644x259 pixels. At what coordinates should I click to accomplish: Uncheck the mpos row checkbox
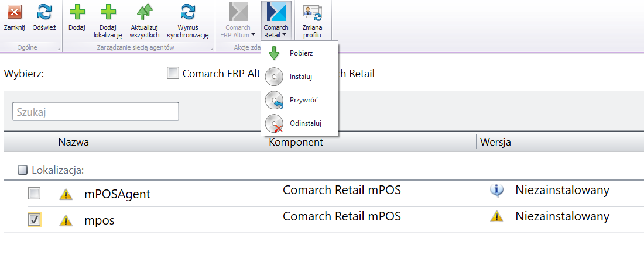click(x=34, y=220)
